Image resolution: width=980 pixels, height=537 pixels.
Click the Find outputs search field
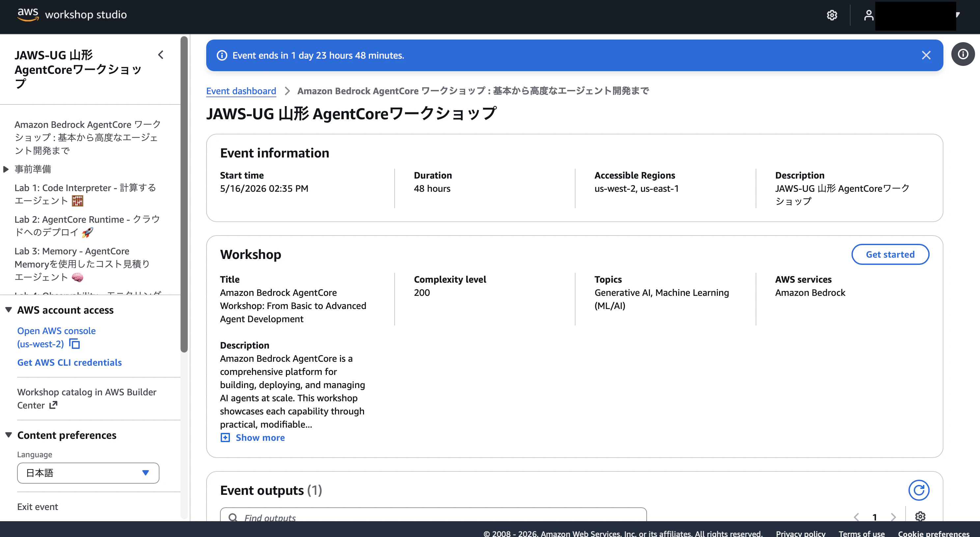[433, 515]
